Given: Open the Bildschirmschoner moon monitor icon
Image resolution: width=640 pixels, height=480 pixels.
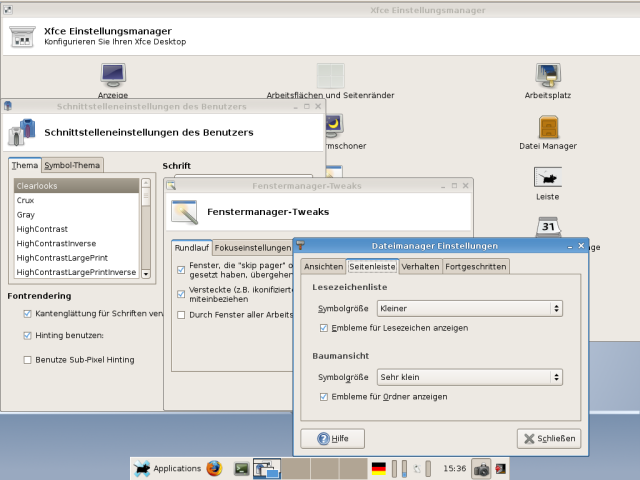Looking at the screenshot, I should (335, 124).
